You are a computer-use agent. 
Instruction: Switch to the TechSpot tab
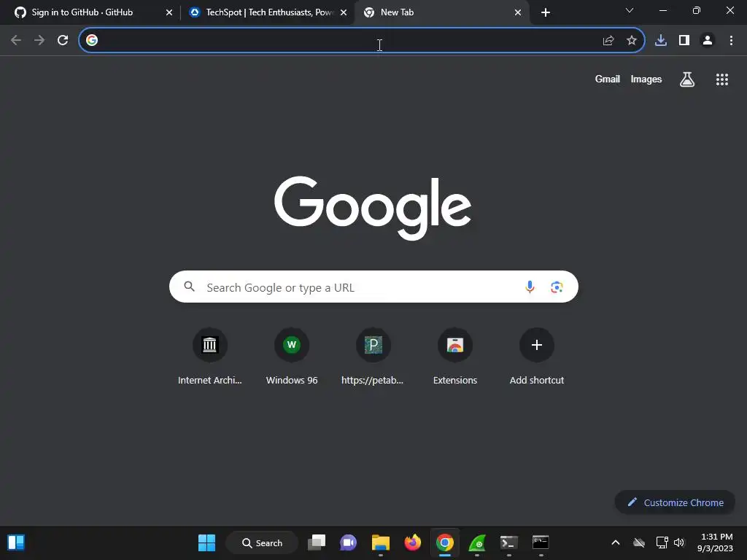click(269, 12)
